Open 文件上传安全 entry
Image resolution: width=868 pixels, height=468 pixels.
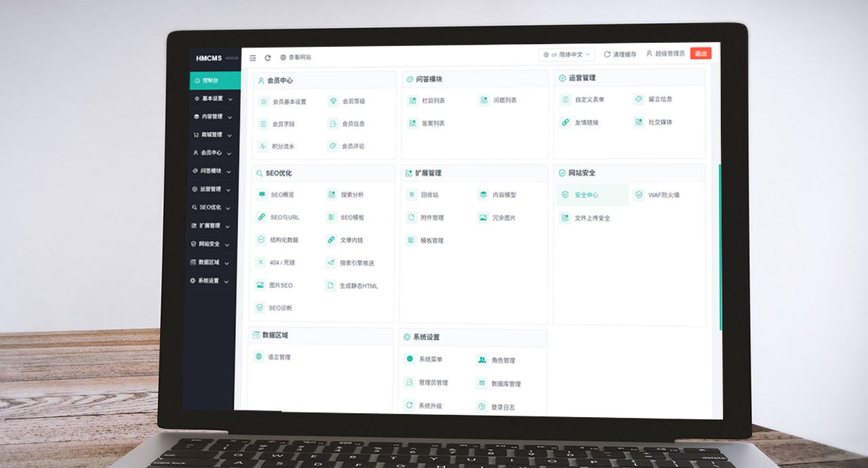click(x=585, y=218)
